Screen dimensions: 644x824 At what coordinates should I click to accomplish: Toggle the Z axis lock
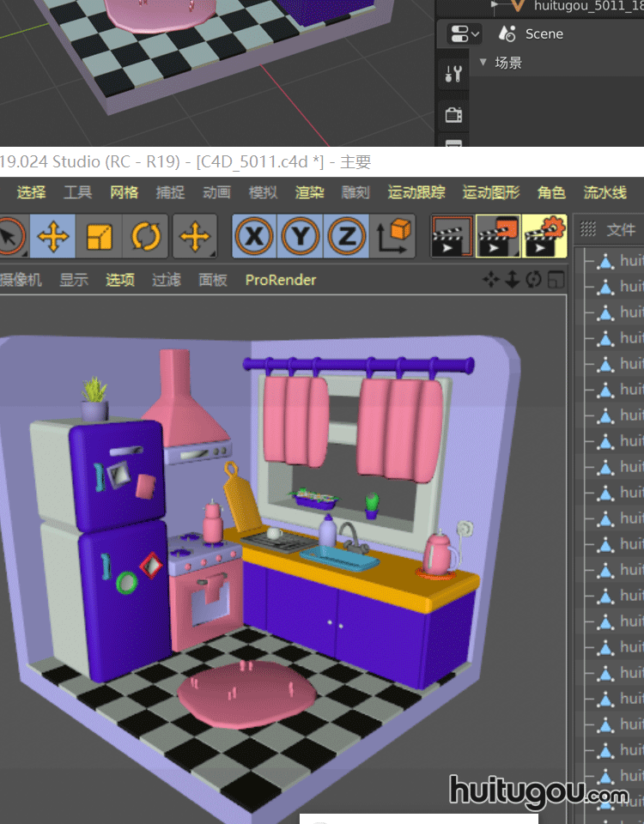[347, 237]
